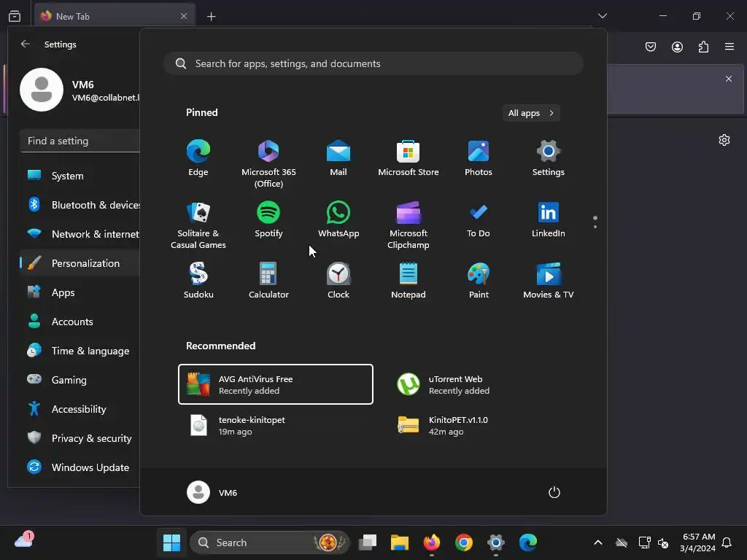Open Microsoft Clipchamp

click(409, 225)
